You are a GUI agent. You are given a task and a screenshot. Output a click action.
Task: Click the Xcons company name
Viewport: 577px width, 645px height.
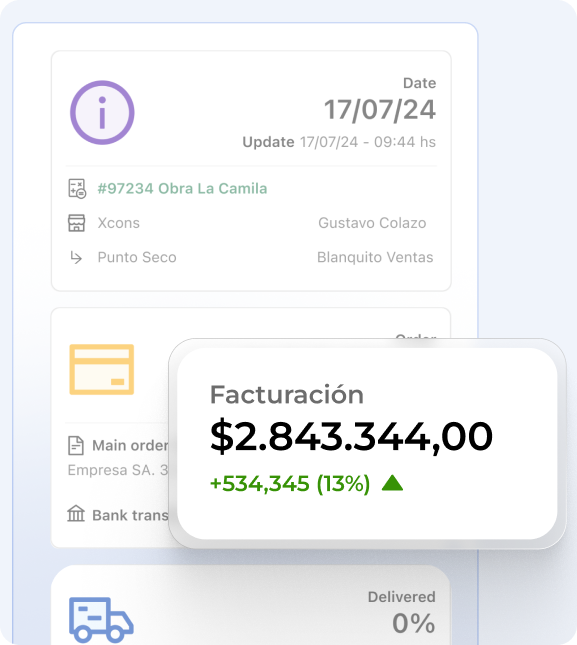[118, 223]
